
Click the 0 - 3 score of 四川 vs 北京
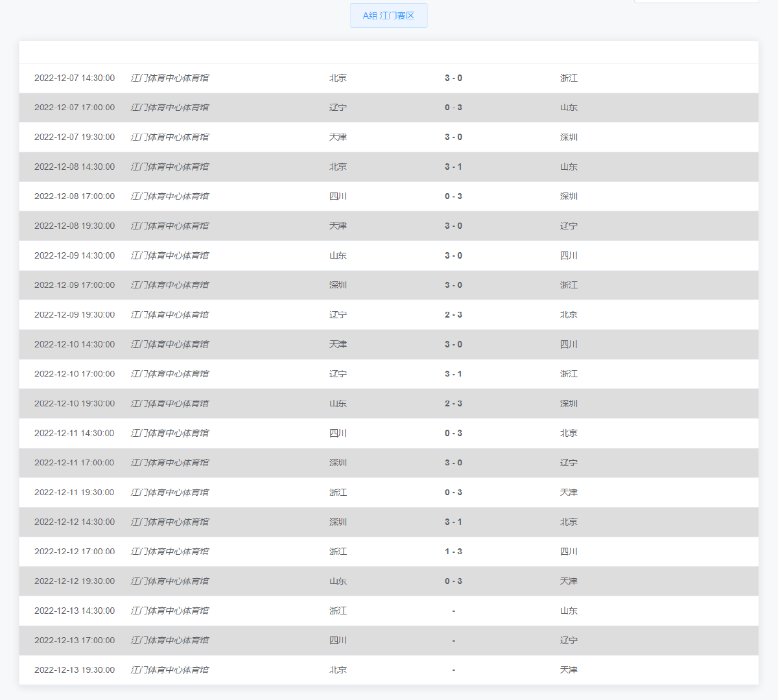point(453,433)
